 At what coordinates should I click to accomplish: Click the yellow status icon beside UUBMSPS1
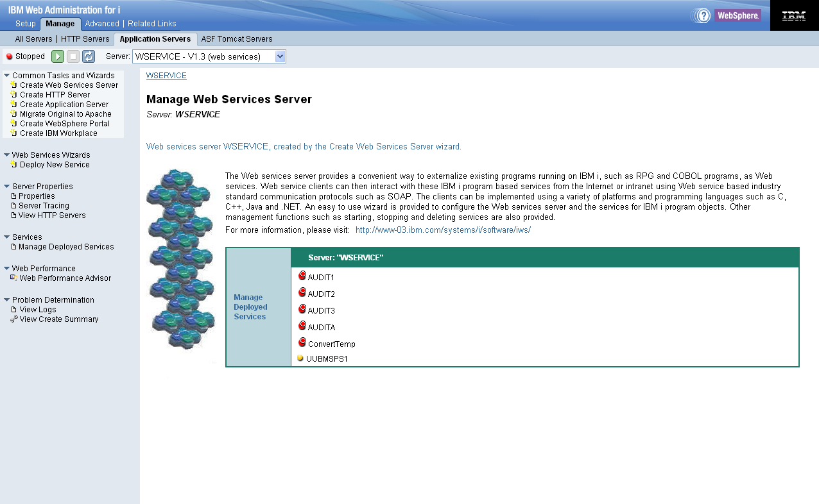coord(300,358)
